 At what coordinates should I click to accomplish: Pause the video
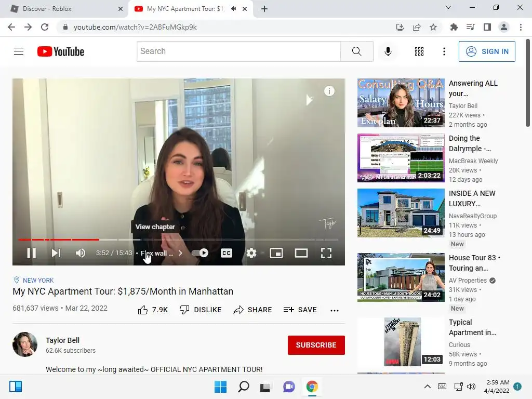point(32,253)
